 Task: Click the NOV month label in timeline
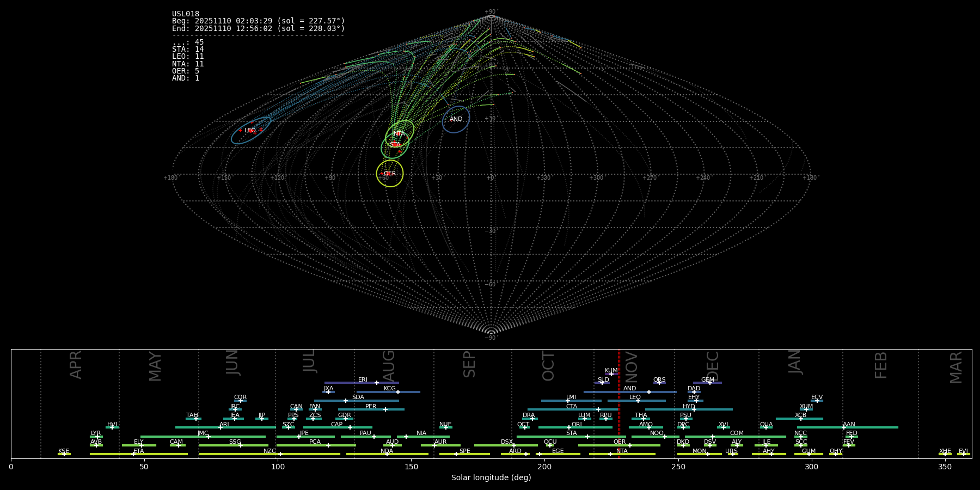point(631,366)
